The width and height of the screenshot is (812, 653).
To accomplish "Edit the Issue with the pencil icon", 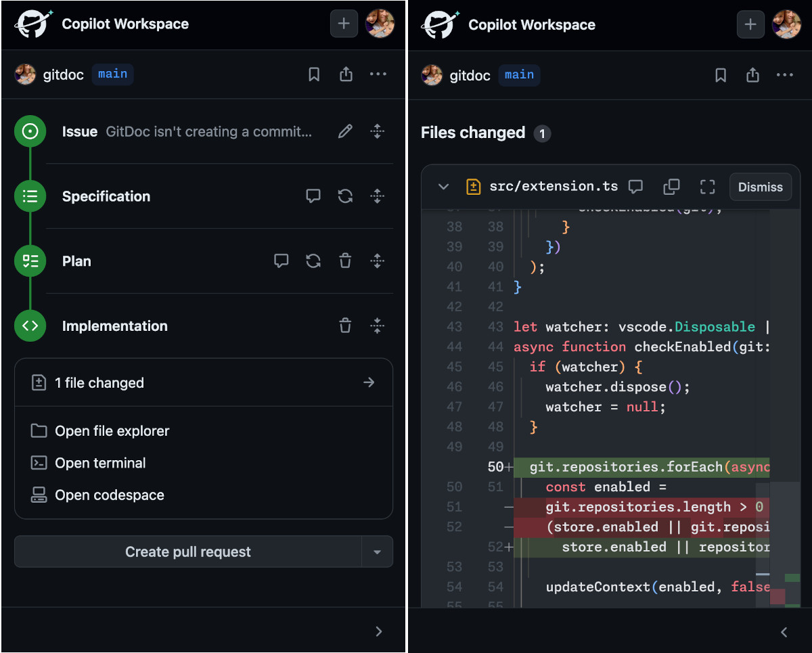I will [x=345, y=132].
